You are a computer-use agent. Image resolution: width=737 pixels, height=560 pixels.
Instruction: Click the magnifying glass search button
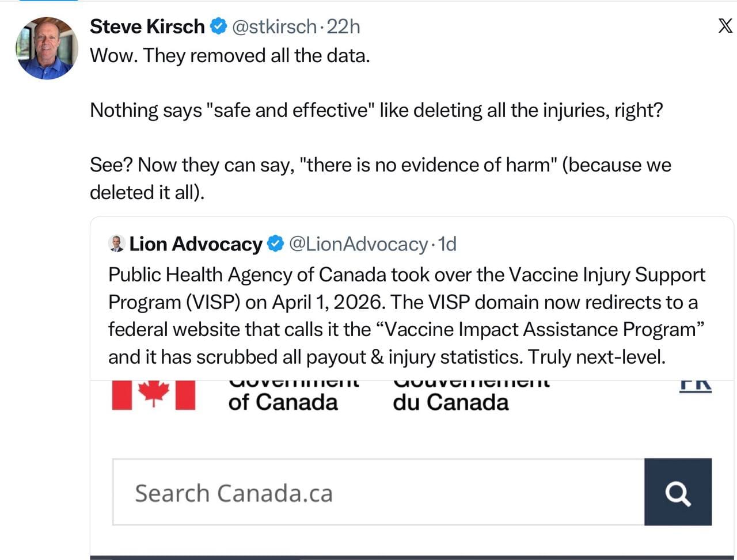[x=678, y=493]
